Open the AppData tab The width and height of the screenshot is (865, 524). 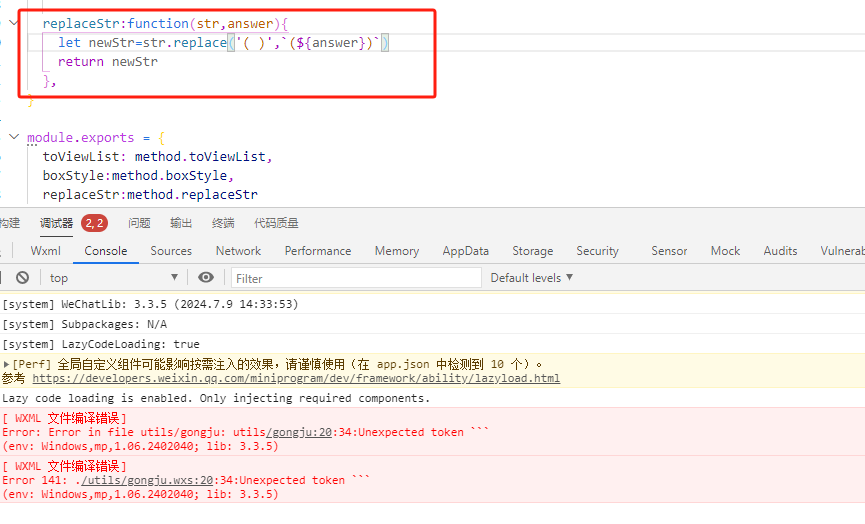(466, 251)
